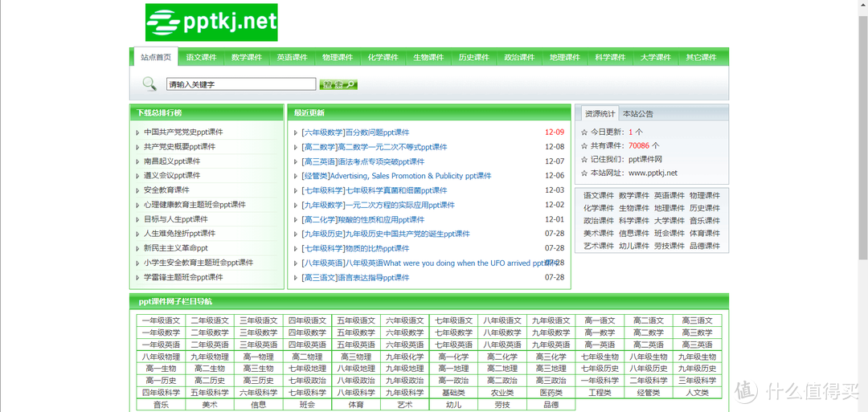
Task: Open the 站点首页 tab
Action: (156, 57)
